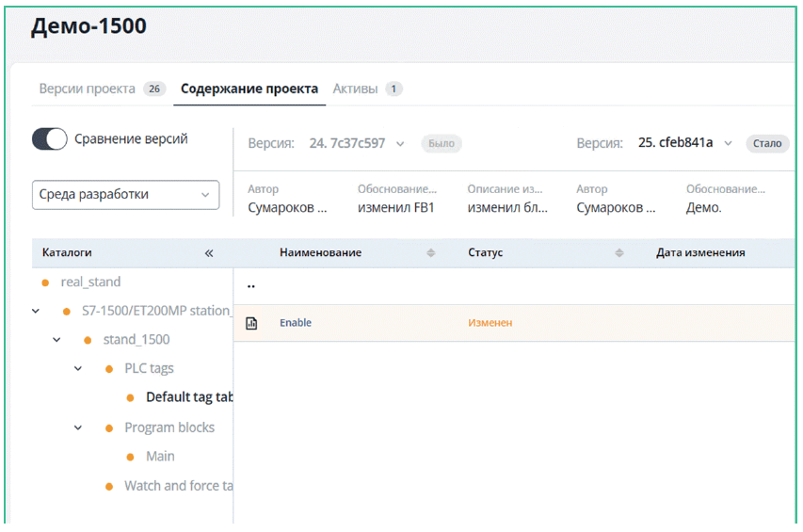Select the Main block item

coord(160,457)
